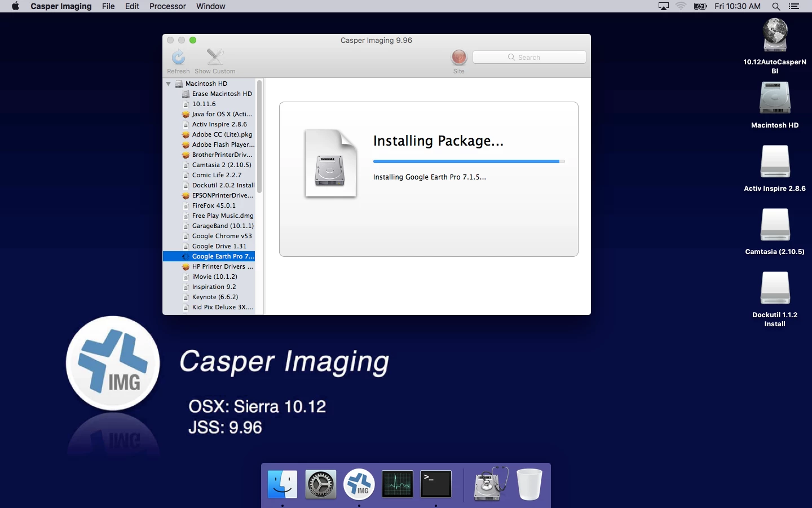Select Free Play Music.dmg row
The image size is (812, 508).
[x=209, y=216]
